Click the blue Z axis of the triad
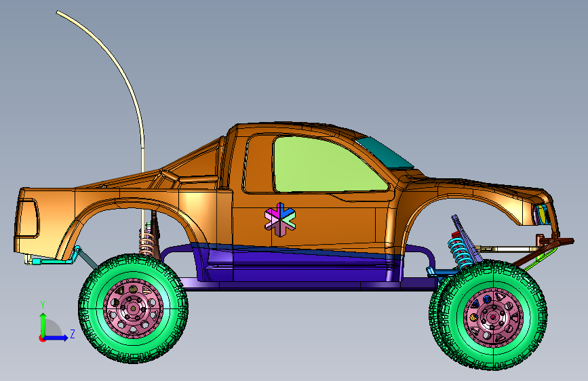Viewport: 588px width, 381px height. coord(56,338)
